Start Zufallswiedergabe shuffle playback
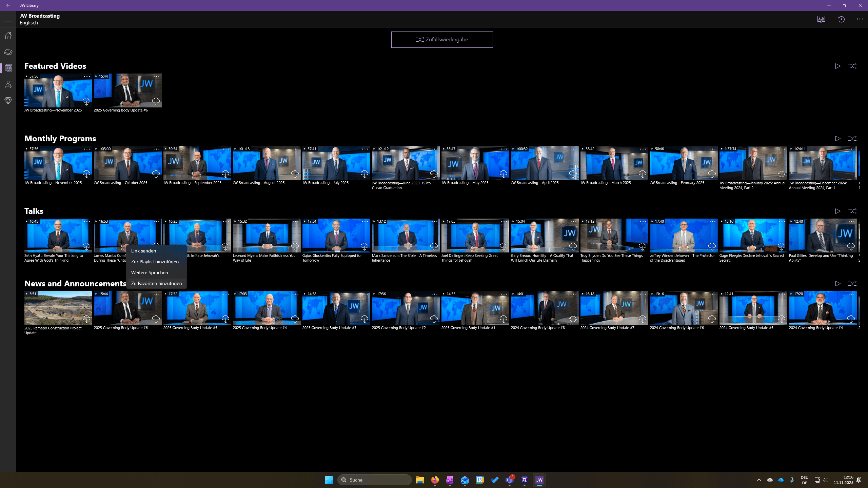868x488 pixels. pyautogui.click(x=442, y=40)
